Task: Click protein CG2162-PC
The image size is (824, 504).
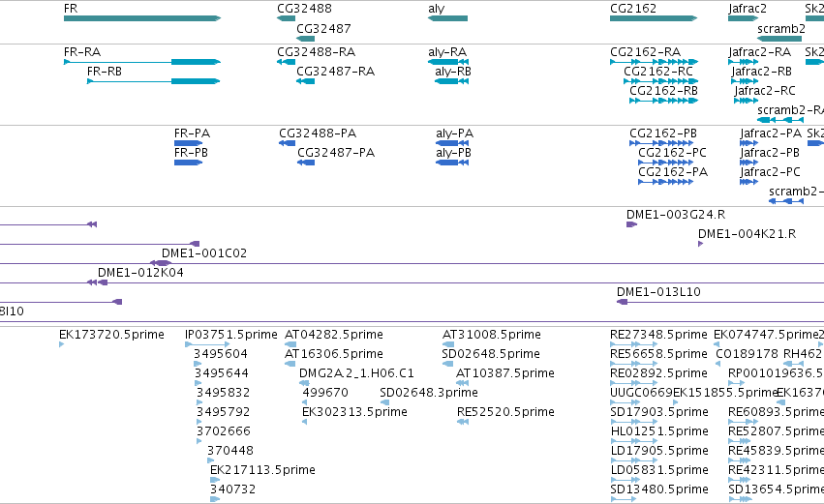Action: (x=672, y=153)
